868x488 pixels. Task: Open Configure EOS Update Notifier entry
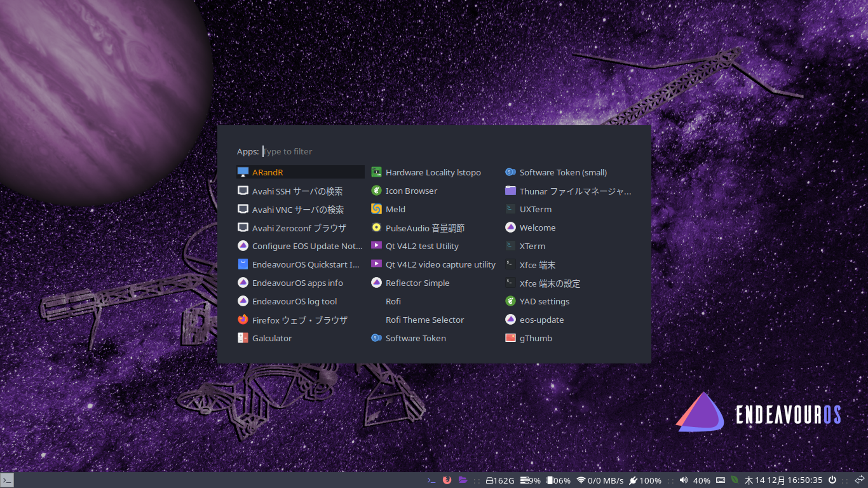(300, 246)
